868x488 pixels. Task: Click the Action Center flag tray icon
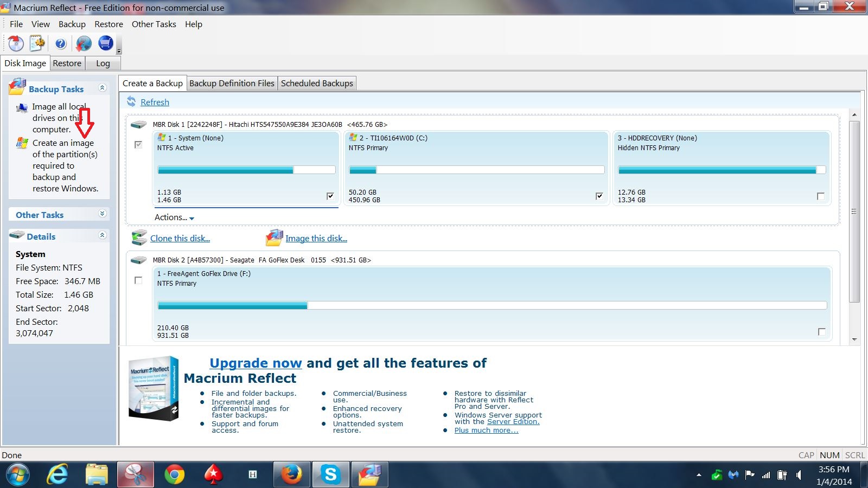750,475
